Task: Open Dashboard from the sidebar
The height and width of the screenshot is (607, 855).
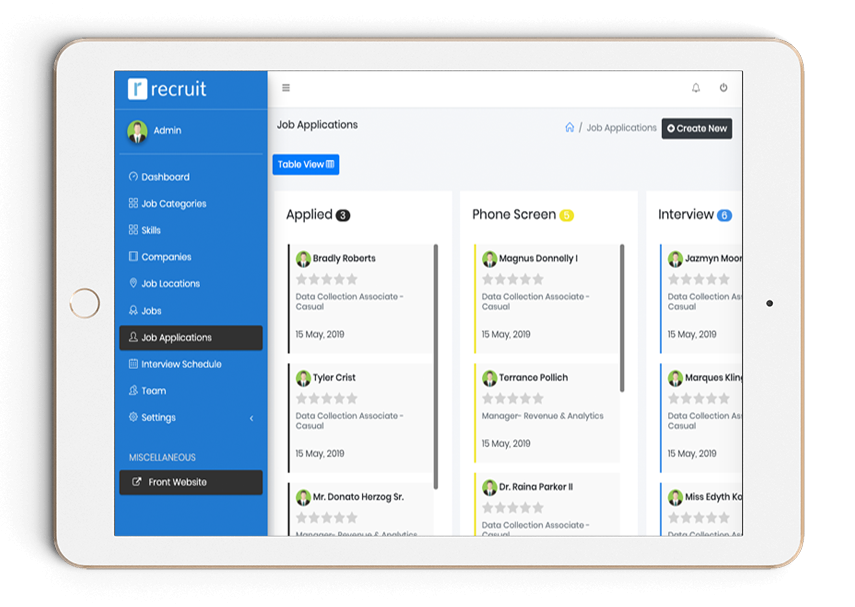Action: click(x=165, y=177)
